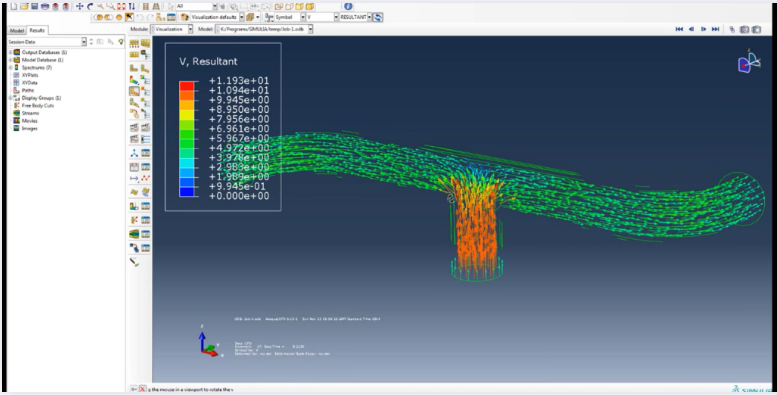Click the Save file icon in toolbar
Viewport: 777px width, 395px height.
click(x=34, y=6)
